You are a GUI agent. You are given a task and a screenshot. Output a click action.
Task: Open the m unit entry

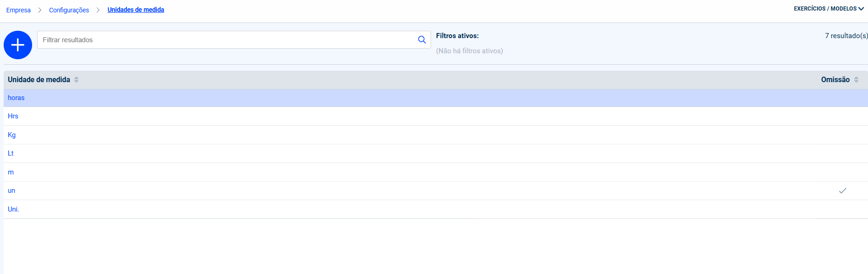point(11,172)
